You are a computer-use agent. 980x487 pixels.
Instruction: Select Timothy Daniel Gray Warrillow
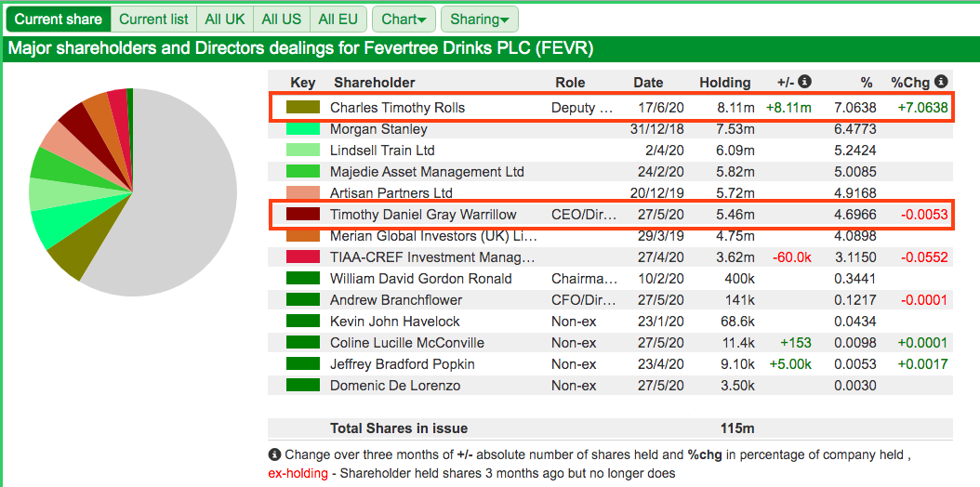(423, 215)
